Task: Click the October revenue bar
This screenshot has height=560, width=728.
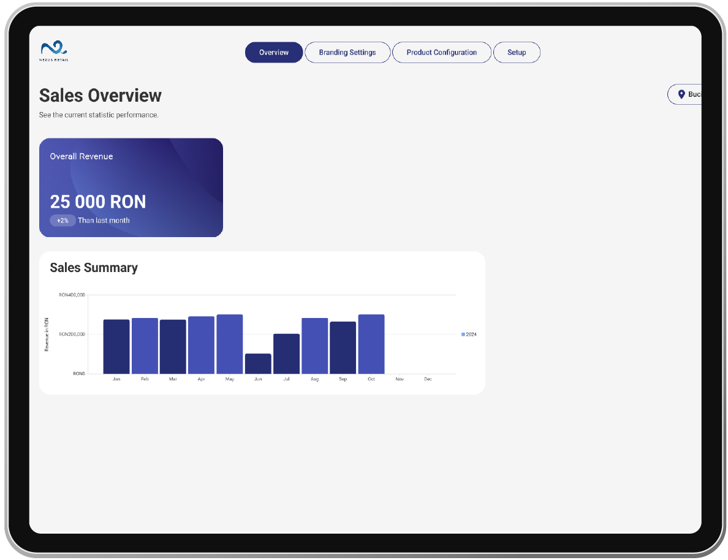Action: tap(371, 344)
